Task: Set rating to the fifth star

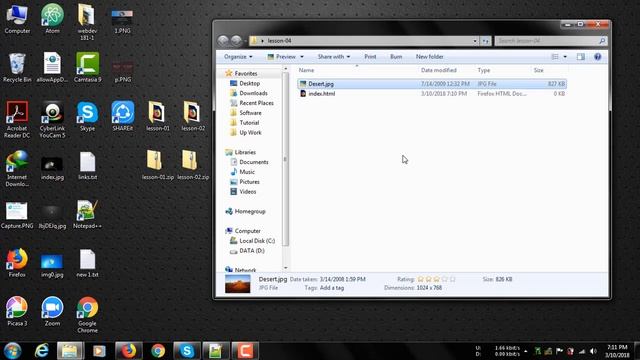Action: click(x=453, y=279)
